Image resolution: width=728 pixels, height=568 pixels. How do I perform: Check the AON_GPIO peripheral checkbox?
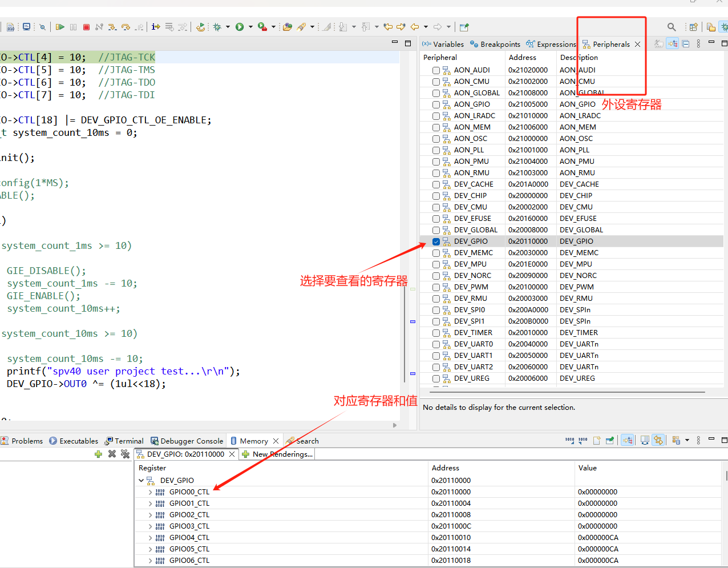point(436,104)
